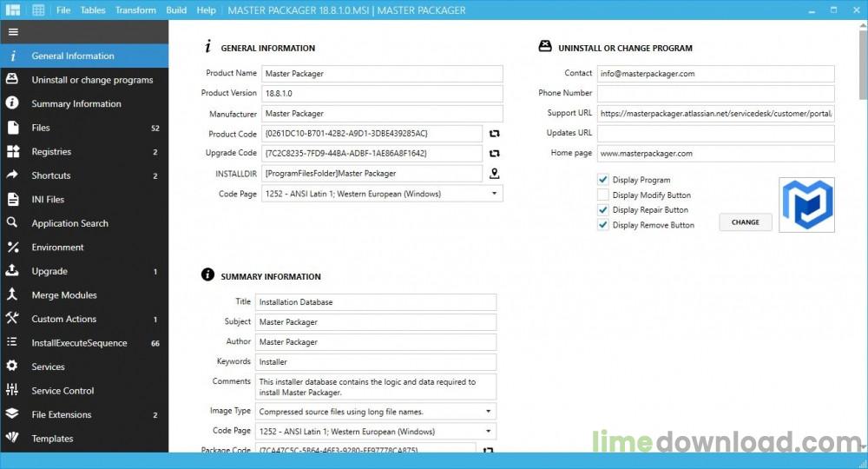Click the INSTALLDIR path field

click(x=372, y=174)
